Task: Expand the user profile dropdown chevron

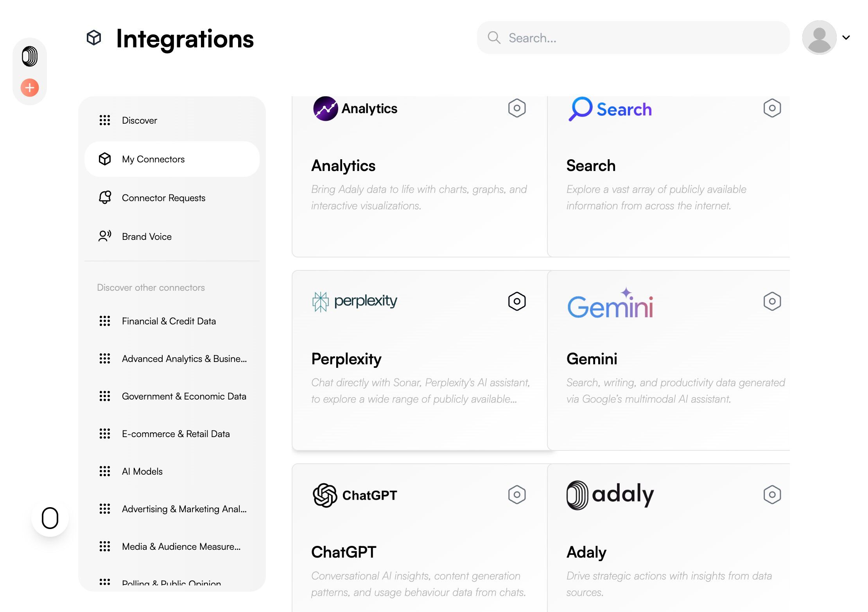Action: pyautogui.click(x=846, y=38)
